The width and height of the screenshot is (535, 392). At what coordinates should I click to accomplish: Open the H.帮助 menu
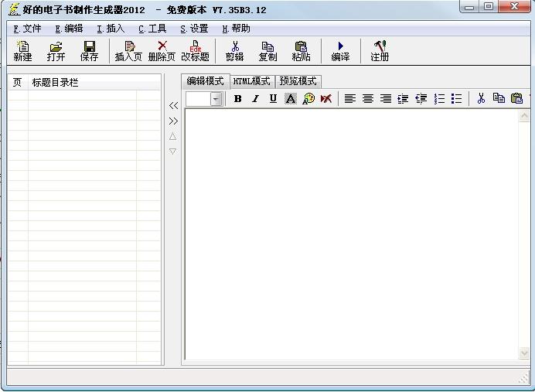point(236,29)
